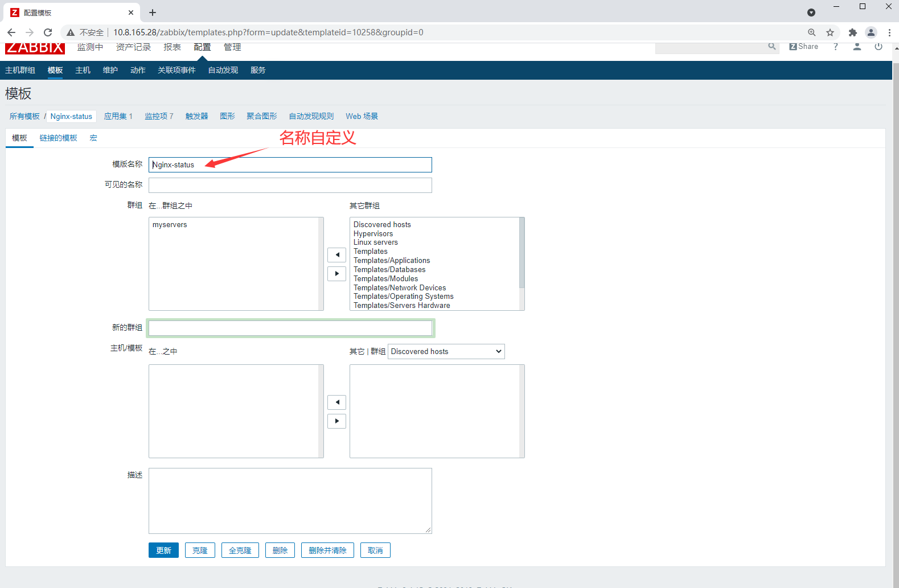Open the 报表 top menu
This screenshot has width=899, height=588.
tap(173, 47)
